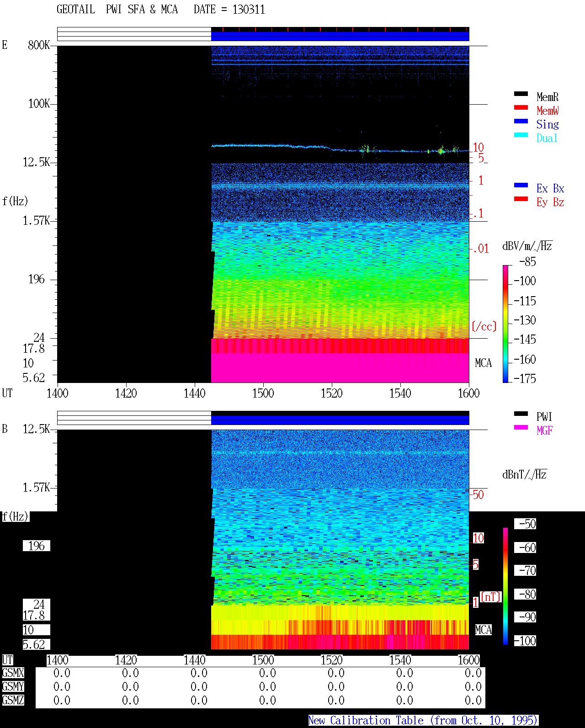Screen dimensions: 585x728
Task: Click the GSMY value under 1400
Action: 62,686
